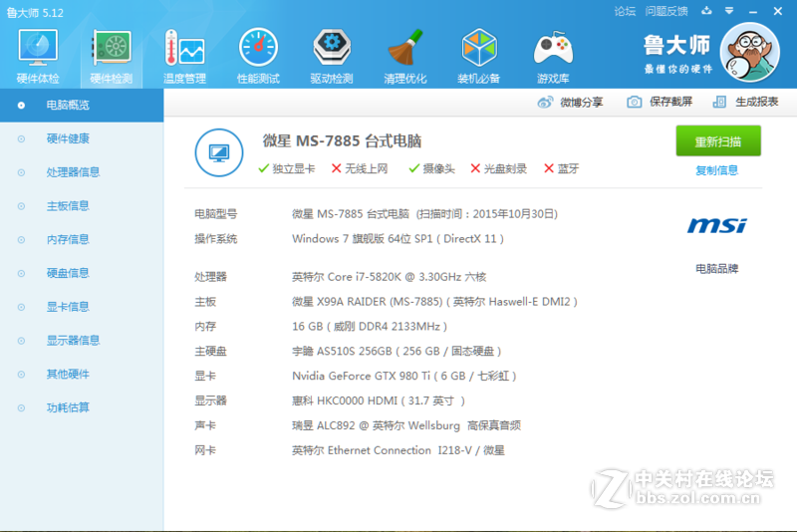
Task: Click the green 重新扫描 rescan button
Action: (x=717, y=141)
